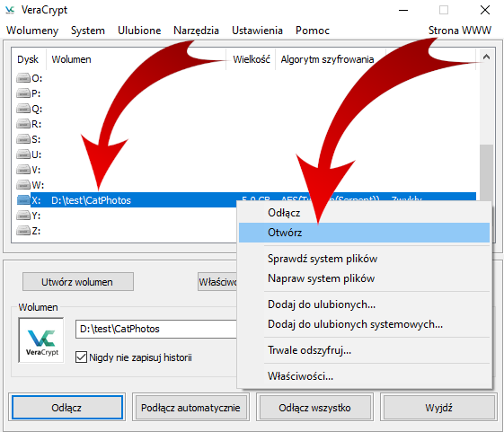Open the Wolumeny menu
Screen dimensions: 504x432
tap(32, 31)
